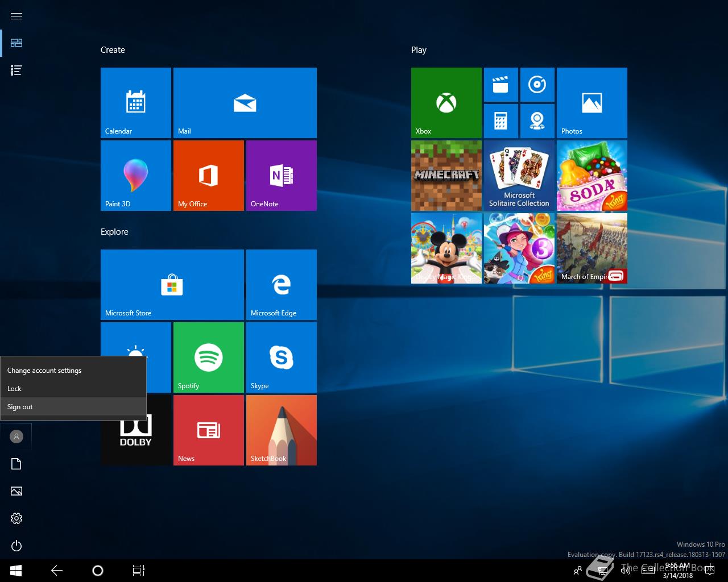Screen dimensions: 728x582
Task: Open Settings gear in Start rail
Action: click(16, 518)
